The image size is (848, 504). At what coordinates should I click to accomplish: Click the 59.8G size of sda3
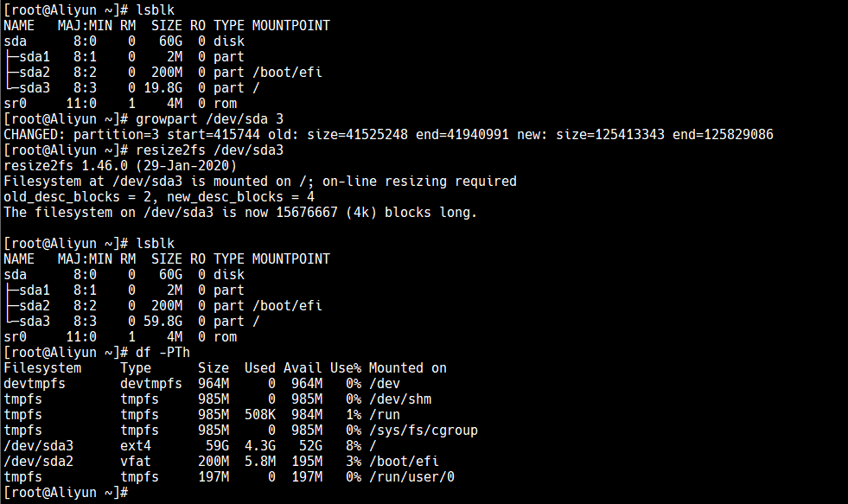click(x=163, y=322)
